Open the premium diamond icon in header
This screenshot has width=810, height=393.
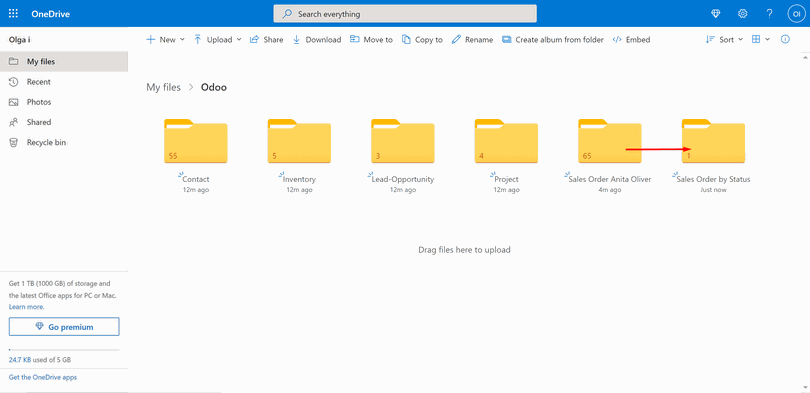click(x=715, y=14)
